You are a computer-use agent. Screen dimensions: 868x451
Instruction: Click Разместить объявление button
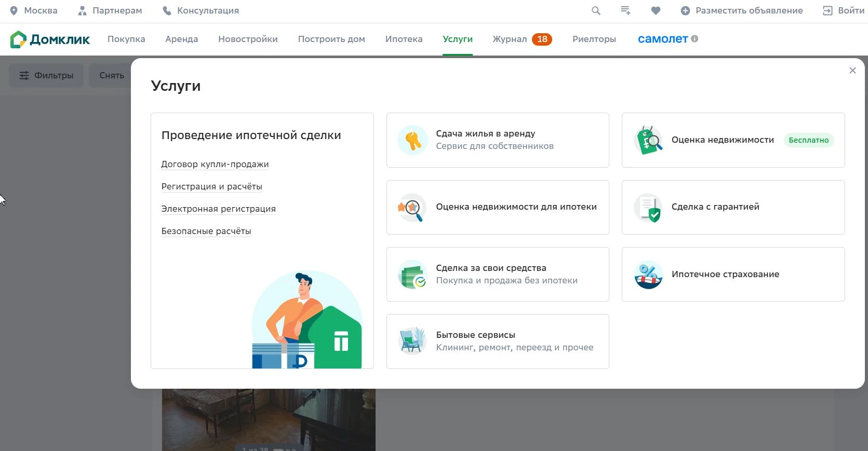(x=742, y=11)
